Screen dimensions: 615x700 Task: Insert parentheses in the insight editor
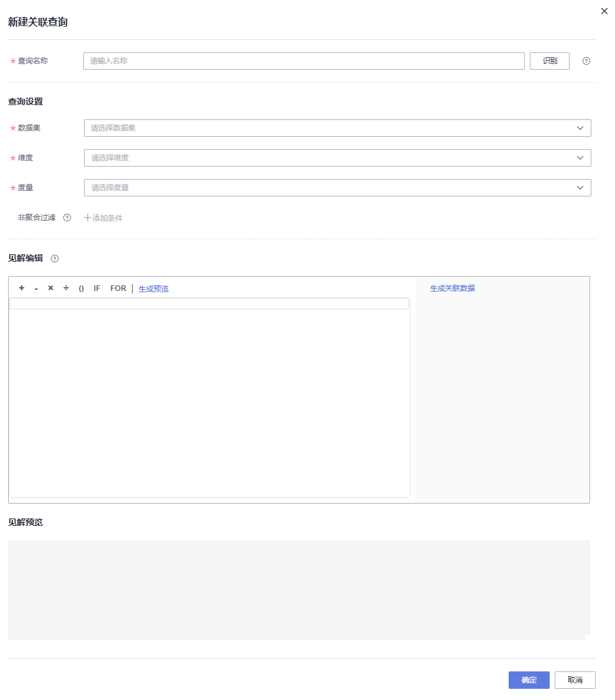(x=81, y=288)
